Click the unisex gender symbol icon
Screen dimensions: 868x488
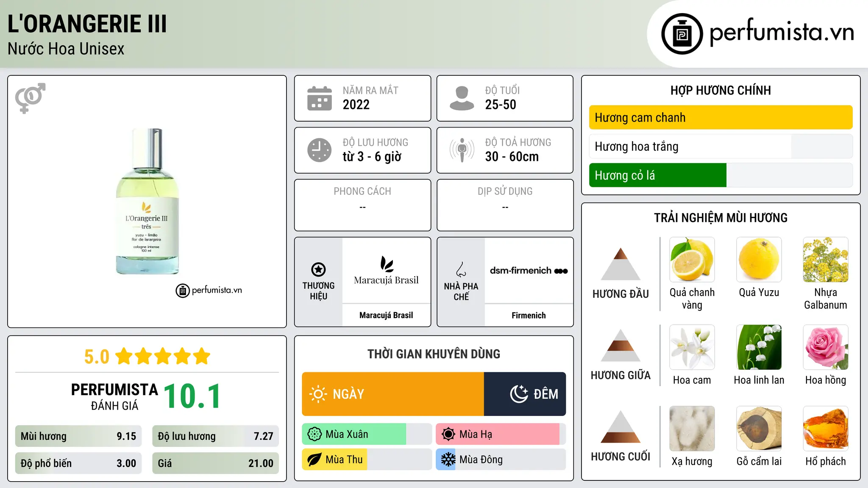pyautogui.click(x=30, y=98)
